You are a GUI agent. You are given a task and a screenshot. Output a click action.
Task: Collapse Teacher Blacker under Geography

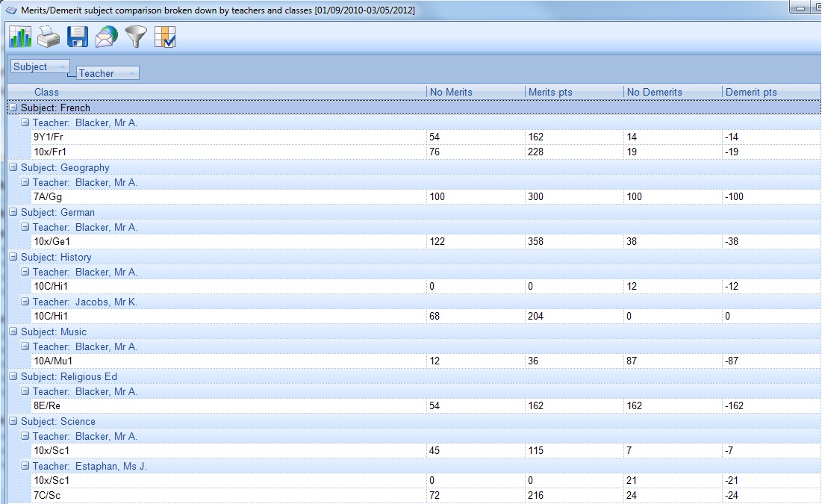click(x=25, y=182)
